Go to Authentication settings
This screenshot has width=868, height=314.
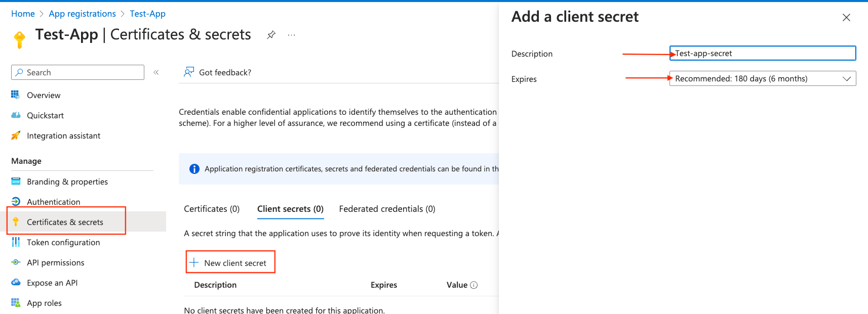click(53, 202)
